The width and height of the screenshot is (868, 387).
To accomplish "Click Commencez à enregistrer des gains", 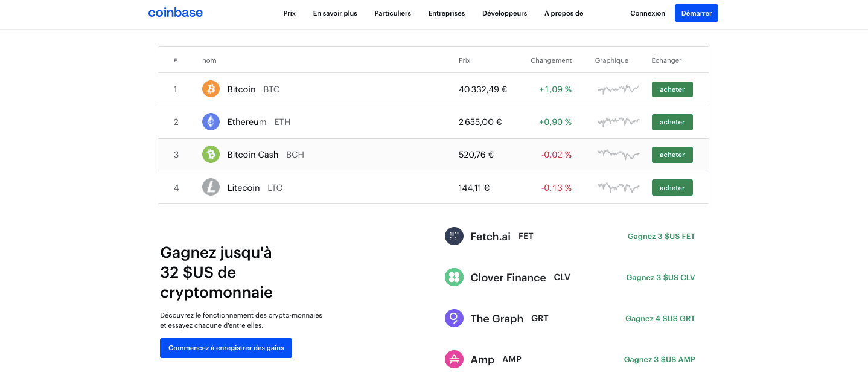I will (x=226, y=348).
